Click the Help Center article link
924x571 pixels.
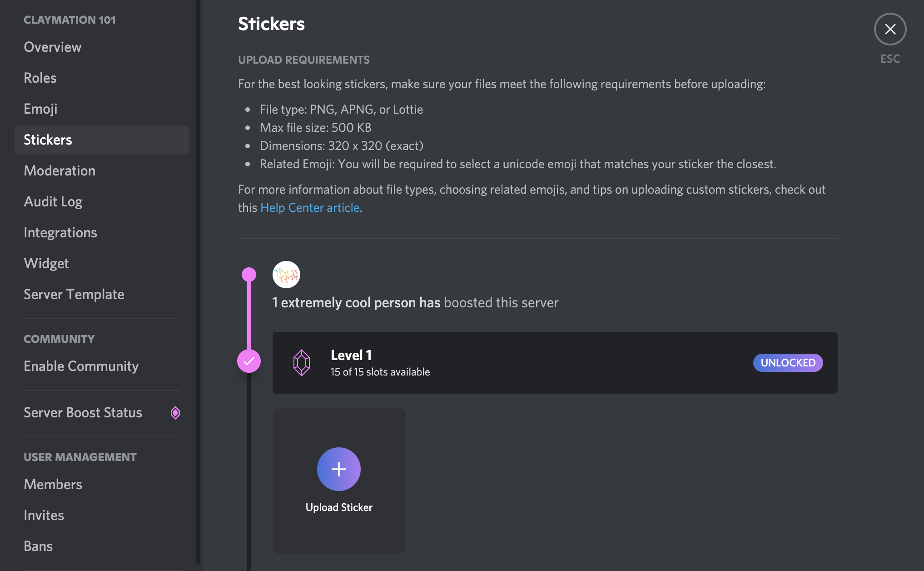(309, 206)
